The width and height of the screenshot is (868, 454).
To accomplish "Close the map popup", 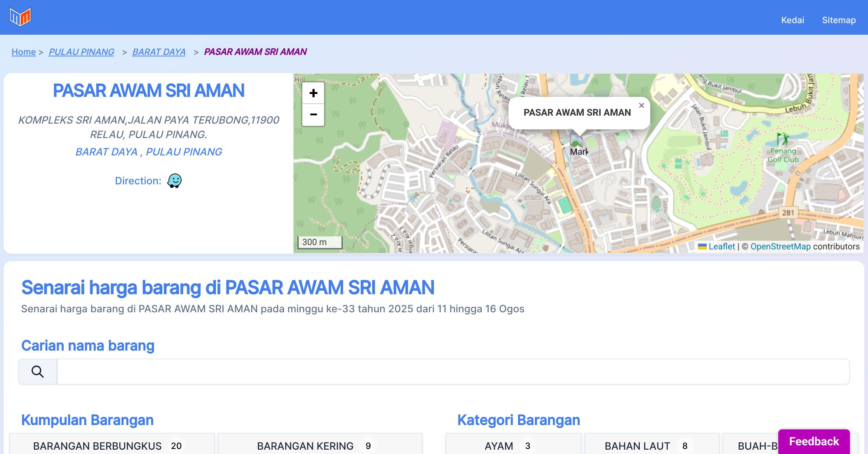I will coord(641,106).
